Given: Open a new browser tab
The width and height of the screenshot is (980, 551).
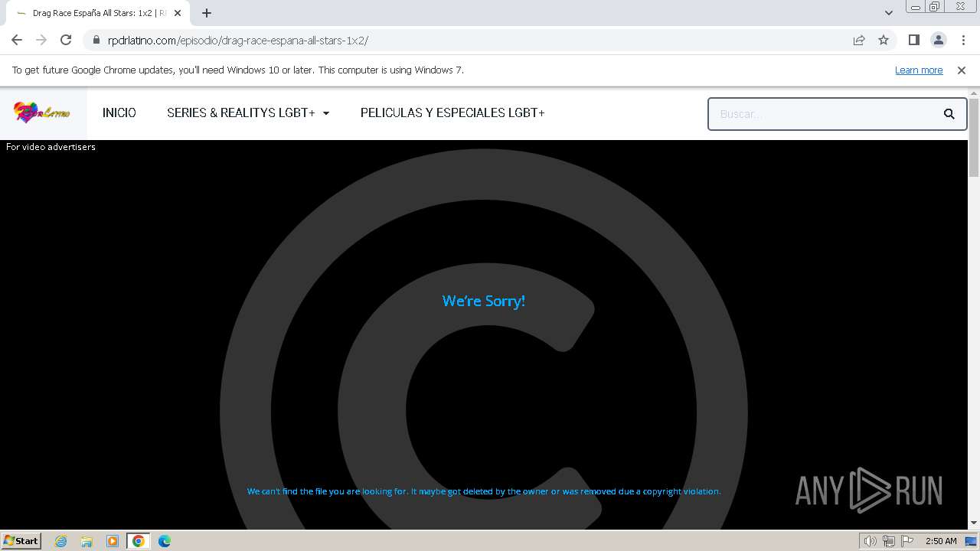Looking at the screenshot, I should click(x=207, y=13).
